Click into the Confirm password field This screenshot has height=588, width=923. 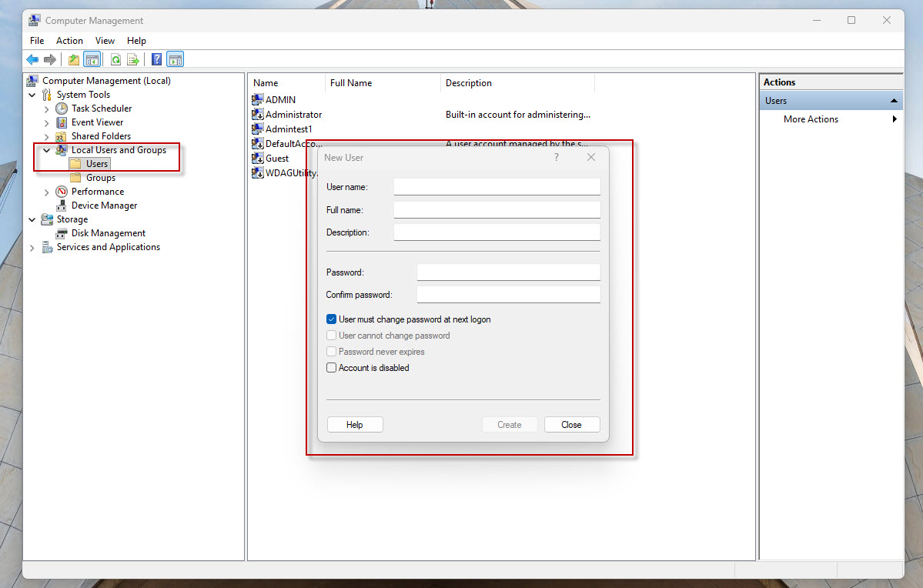click(x=509, y=294)
